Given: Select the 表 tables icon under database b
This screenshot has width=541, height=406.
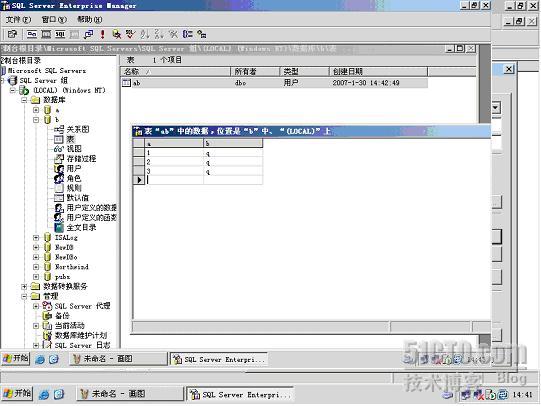Looking at the screenshot, I should click(59, 139).
